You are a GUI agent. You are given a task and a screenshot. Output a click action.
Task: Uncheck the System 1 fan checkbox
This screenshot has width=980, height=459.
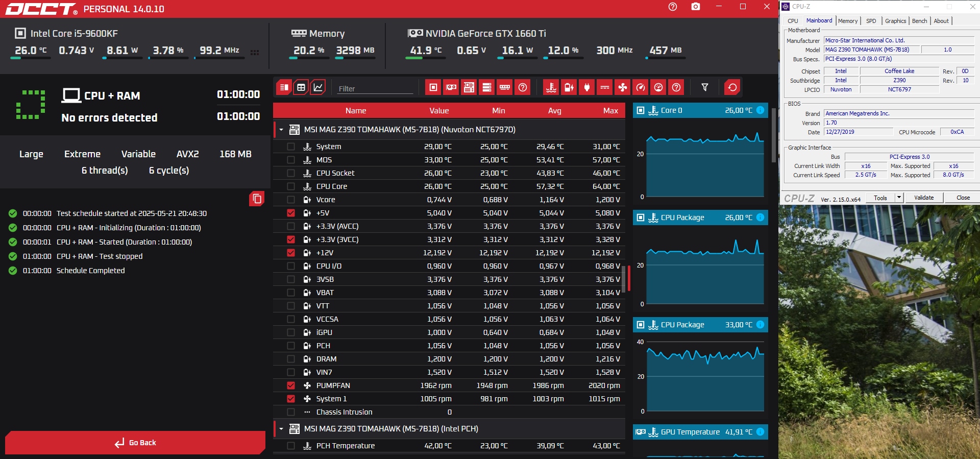(x=291, y=399)
